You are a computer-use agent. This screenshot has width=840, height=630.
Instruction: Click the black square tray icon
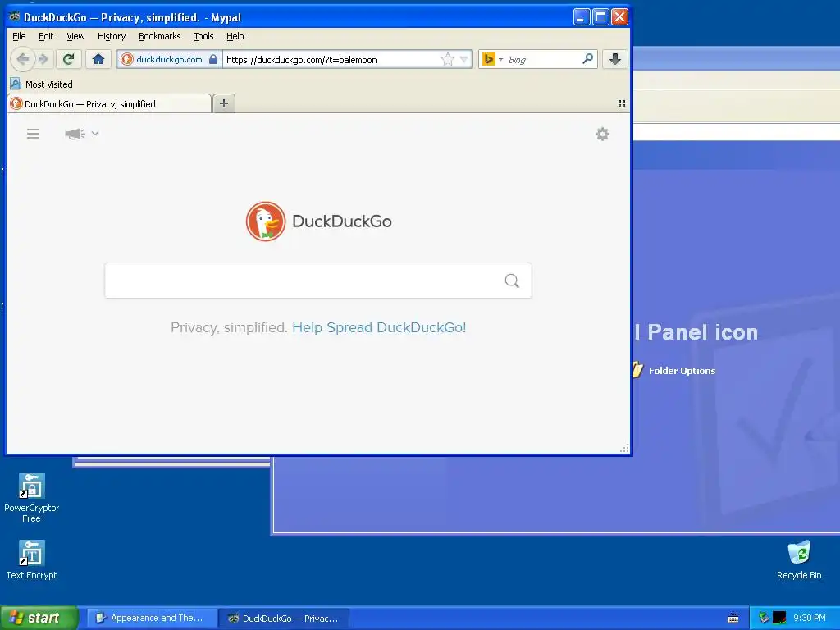coord(779,618)
